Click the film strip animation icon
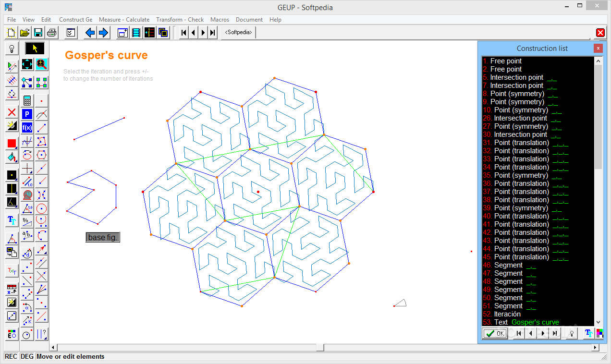 136,33
